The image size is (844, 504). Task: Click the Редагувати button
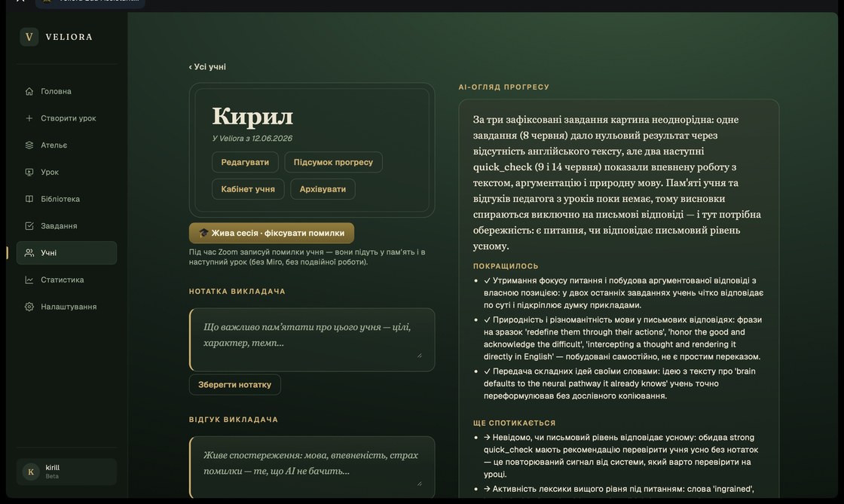pos(245,162)
